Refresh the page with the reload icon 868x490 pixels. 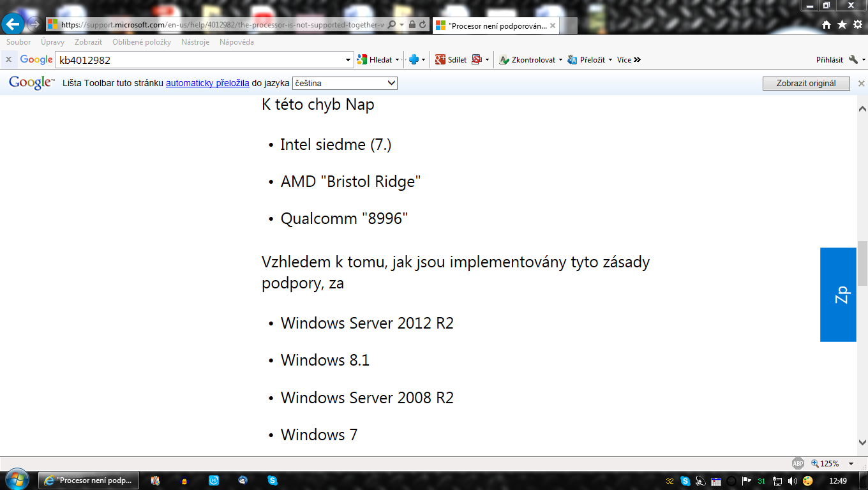pyautogui.click(x=423, y=24)
